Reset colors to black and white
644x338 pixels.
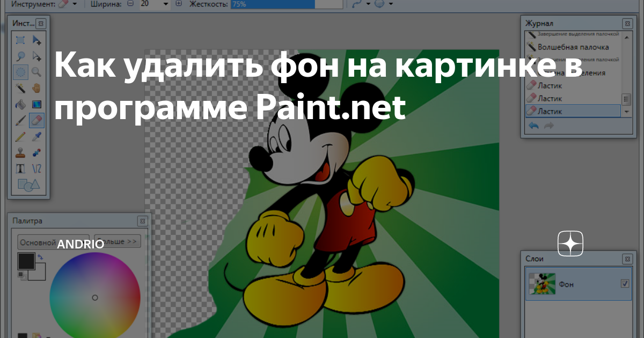pos(21,275)
